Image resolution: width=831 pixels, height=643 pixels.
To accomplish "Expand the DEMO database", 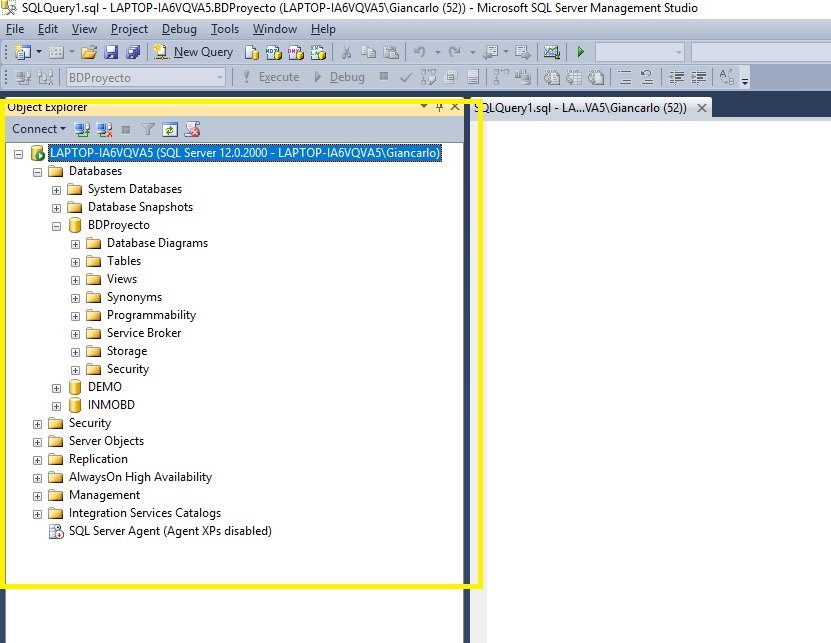I will click(57, 388).
